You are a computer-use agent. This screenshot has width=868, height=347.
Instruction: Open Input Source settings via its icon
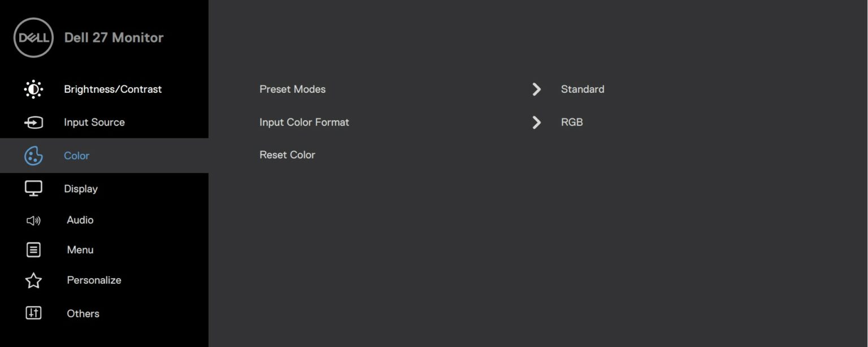click(x=33, y=122)
